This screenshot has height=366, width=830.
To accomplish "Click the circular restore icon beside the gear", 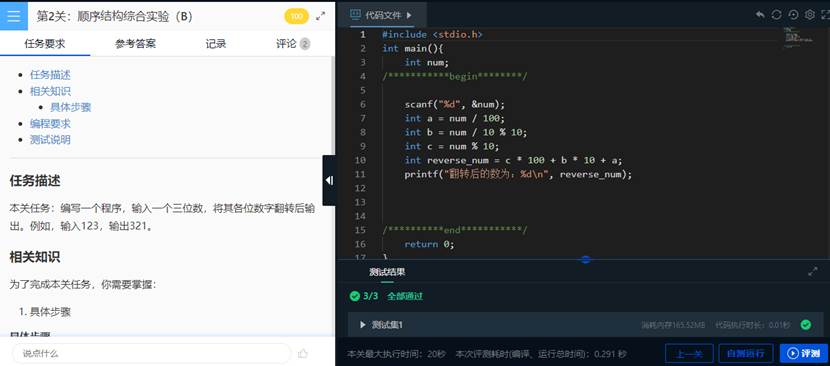I will click(x=793, y=15).
